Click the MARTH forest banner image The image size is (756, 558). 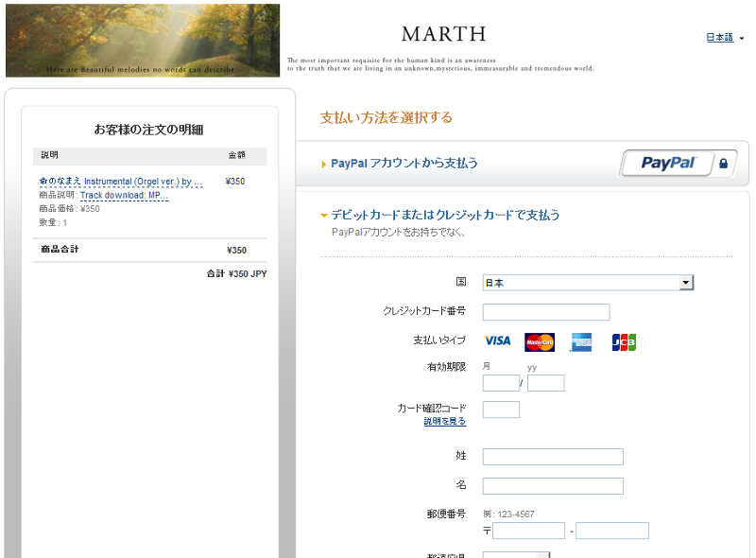[143, 41]
